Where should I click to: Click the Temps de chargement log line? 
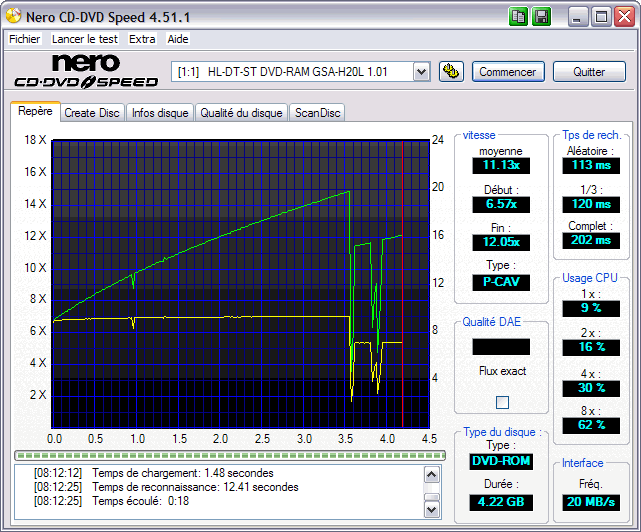click(x=153, y=473)
